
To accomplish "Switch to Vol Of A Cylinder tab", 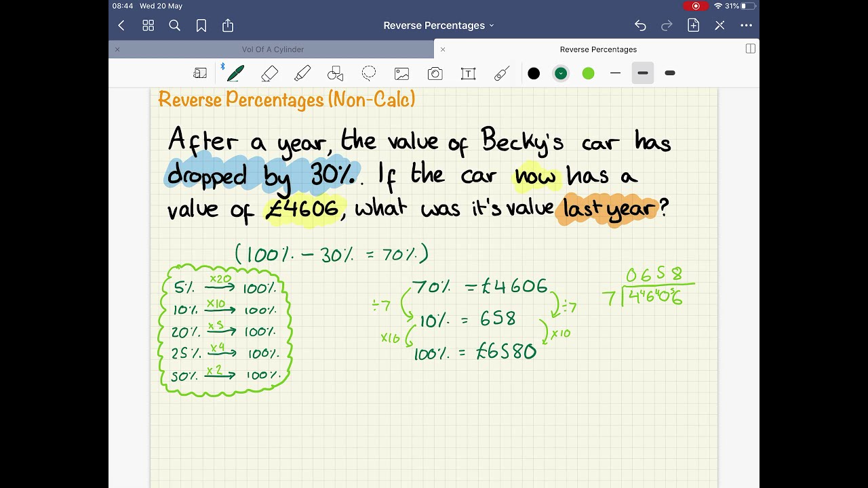I will (273, 49).
